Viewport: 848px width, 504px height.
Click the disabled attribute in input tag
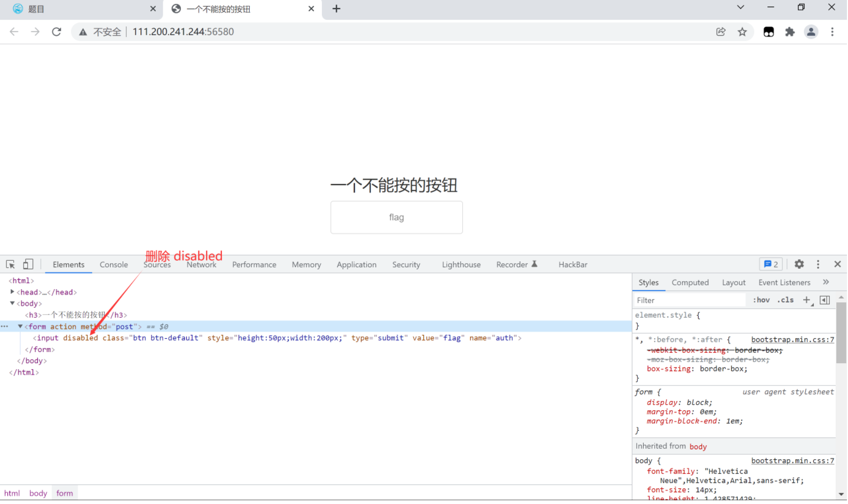tap(81, 338)
